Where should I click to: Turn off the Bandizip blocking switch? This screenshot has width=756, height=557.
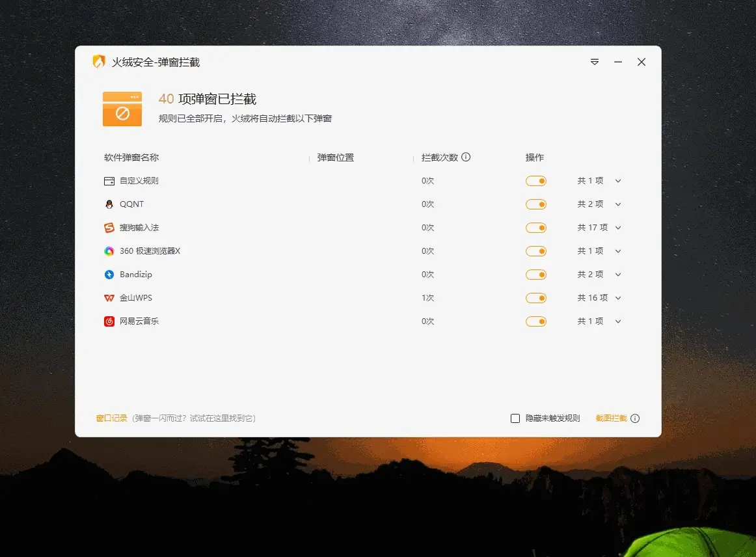pos(535,275)
